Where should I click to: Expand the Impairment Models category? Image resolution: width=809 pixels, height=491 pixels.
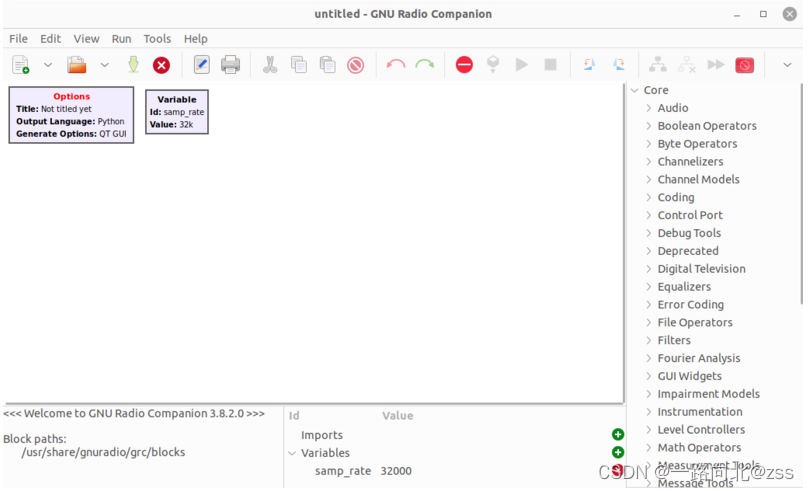[649, 394]
